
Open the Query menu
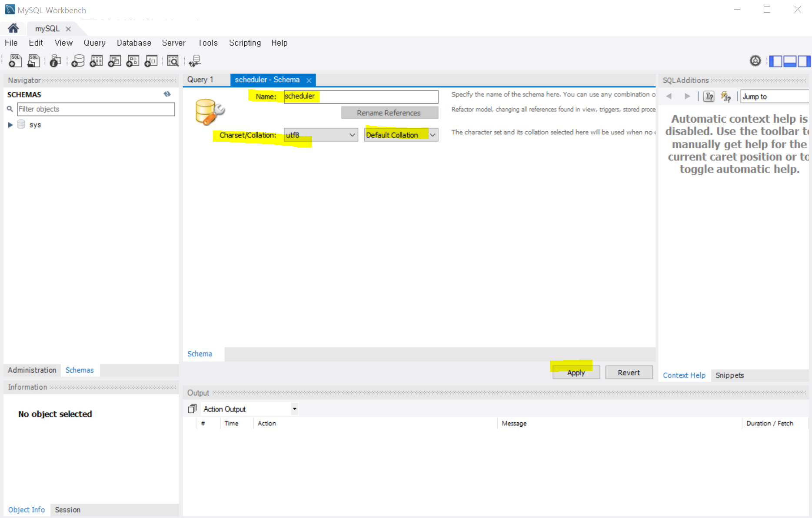tap(95, 43)
